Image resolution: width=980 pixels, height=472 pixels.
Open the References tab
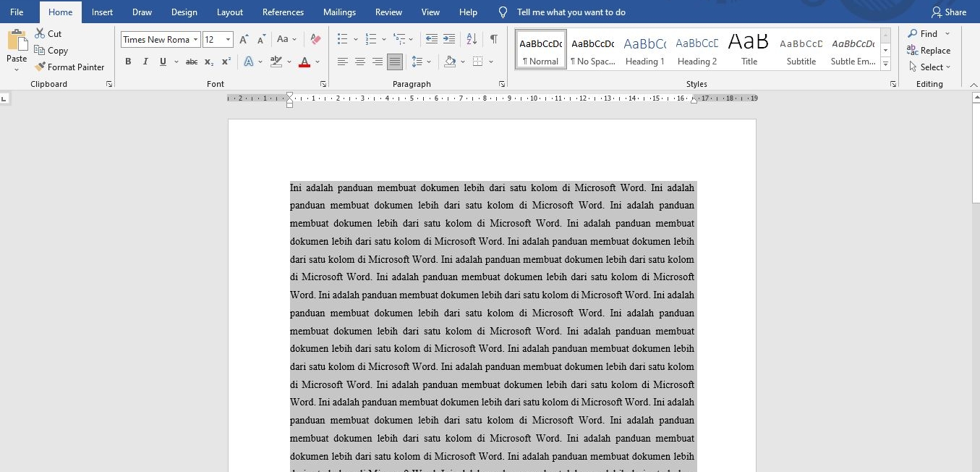(283, 12)
